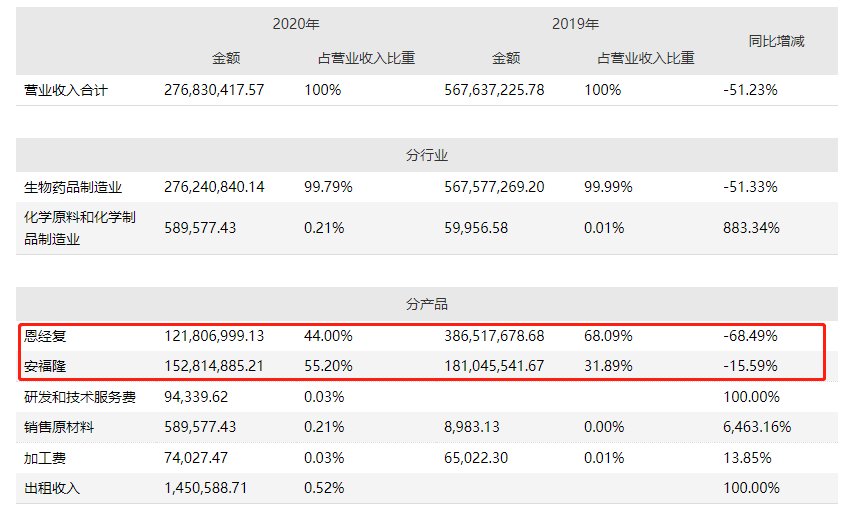Select the 营业收入合计 row label
This screenshot has height=531, width=847.
pyautogui.click(x=66, y=90)
